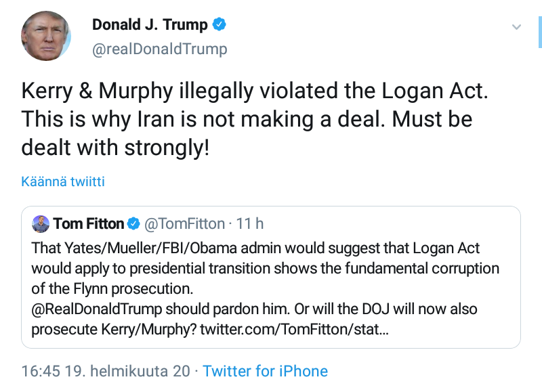This screenshot has width=542, height=392.
Task: Click Tom Fitton's verified badge
Action: click(x=134, y=223)
